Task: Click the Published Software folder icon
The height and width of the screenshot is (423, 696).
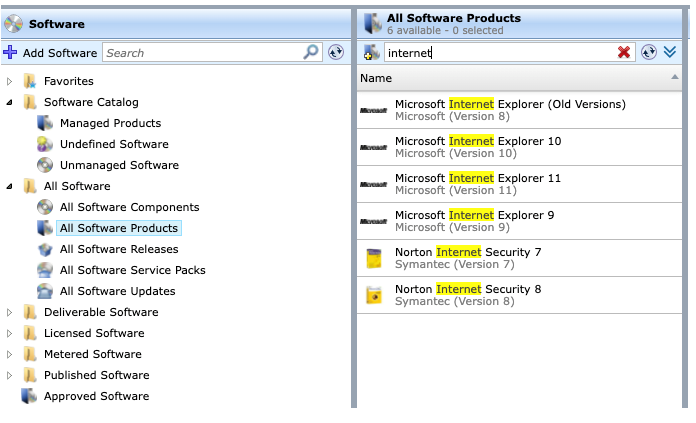Action: point(30,375)
